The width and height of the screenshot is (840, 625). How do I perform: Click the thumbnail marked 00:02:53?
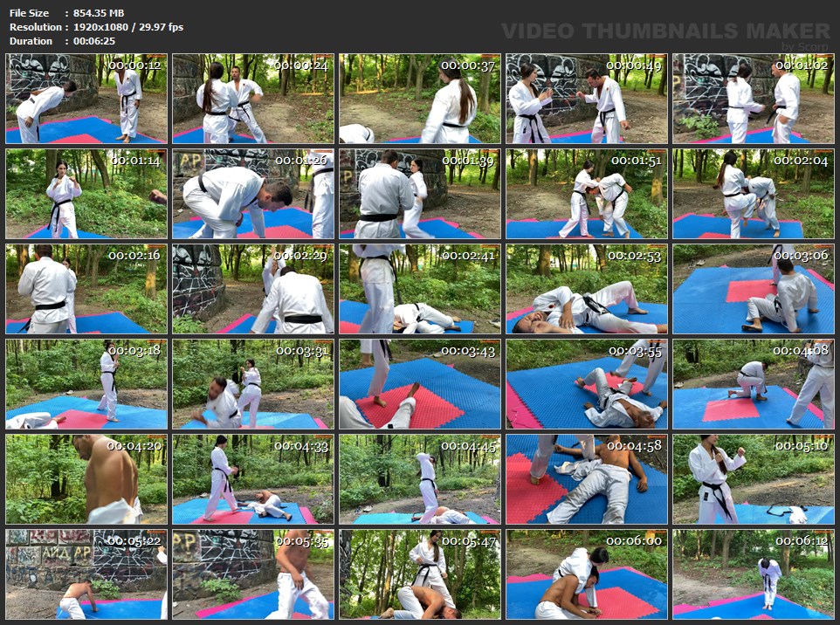coord(587,289)
